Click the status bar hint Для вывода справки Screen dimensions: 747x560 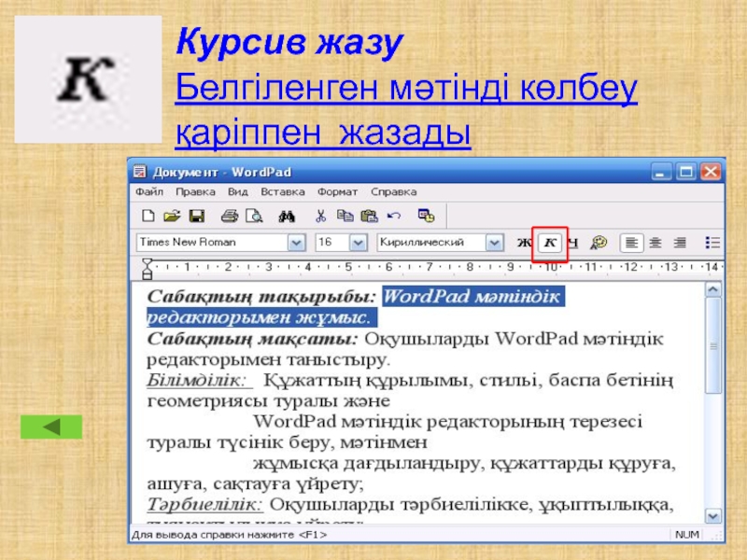tap(229, 535)
